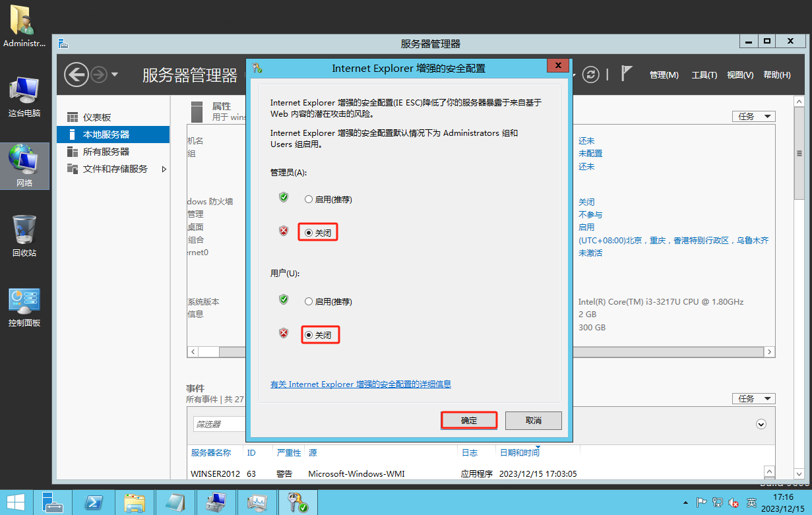Expand 文件和存储服务 submenu arrow
The height and width of the screenshot is (515, 812).
click(x=164, y=169)
